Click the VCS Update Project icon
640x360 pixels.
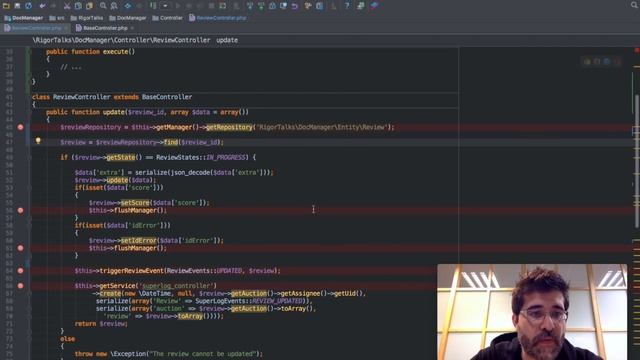pos(250,6)
